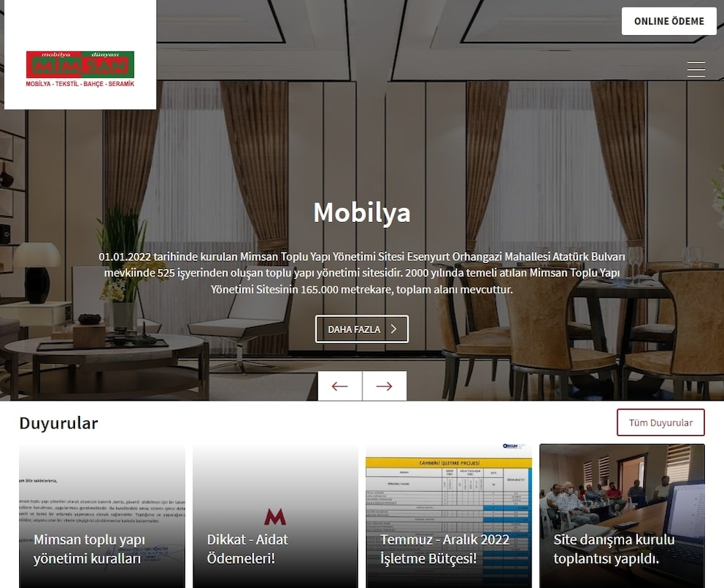Image resolution: width=724 pixels, height=588 pixels.
Task: Click the slide description paragraph text
Action: (x=362, y=273)
